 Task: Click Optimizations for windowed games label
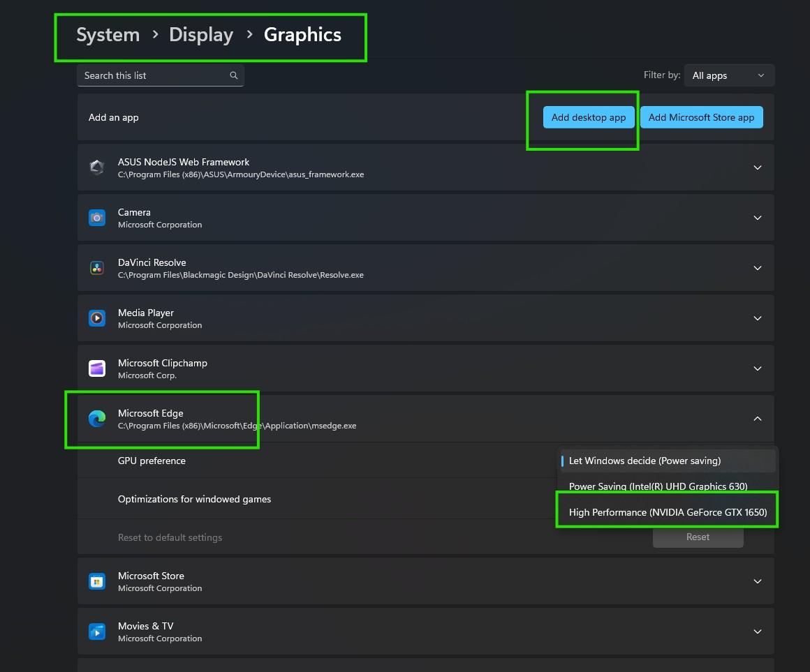pyautogui.click(x=194, y=499)
